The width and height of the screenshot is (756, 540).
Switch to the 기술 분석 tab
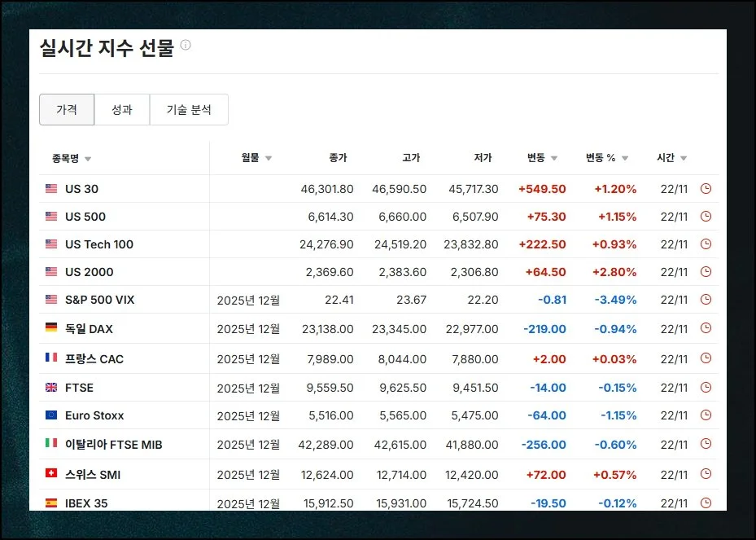point(189,109)
